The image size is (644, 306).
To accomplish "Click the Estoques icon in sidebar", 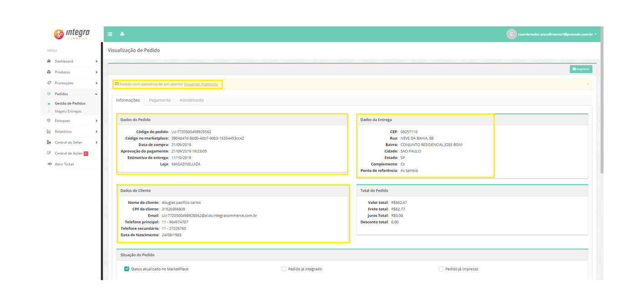I will click(49, 121).
